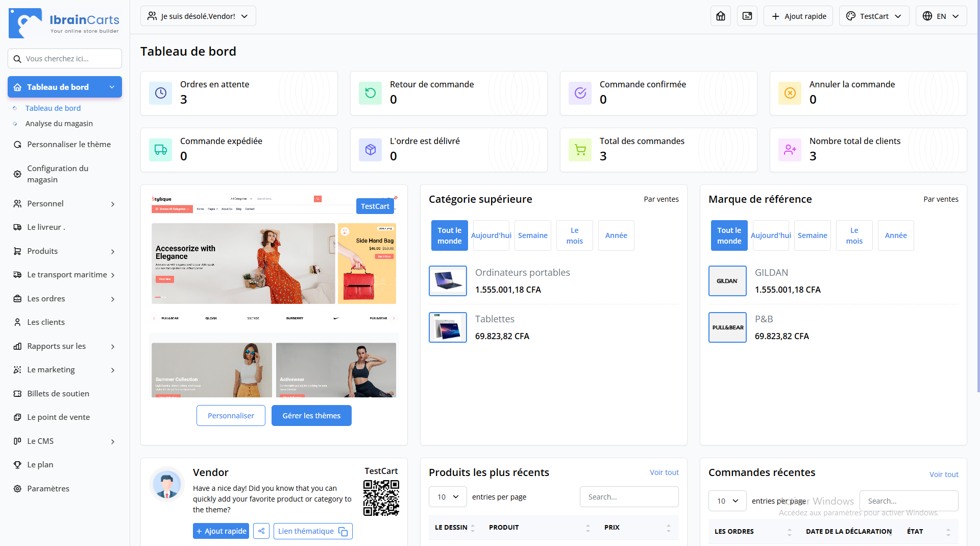Click the total orders cart icon
Viewport: 980px width, 546px height.
pyautogui.click(x=580, y=150)
